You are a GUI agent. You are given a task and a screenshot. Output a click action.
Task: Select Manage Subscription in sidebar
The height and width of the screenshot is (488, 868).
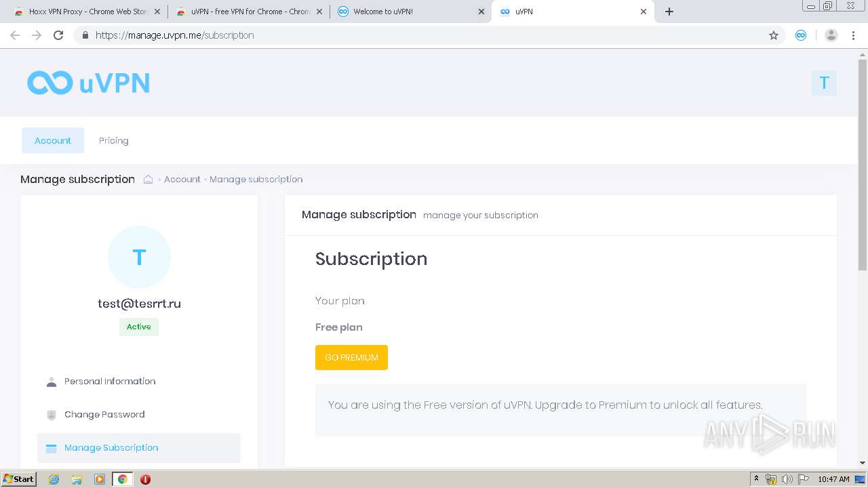[139, 448]
